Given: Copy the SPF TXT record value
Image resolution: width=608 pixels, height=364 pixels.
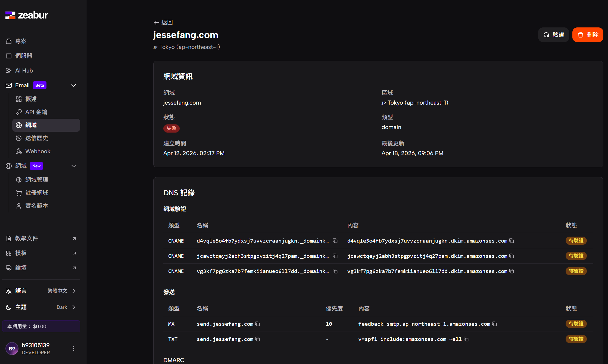Looking at the screenshot, I should (x=466, y=339).
